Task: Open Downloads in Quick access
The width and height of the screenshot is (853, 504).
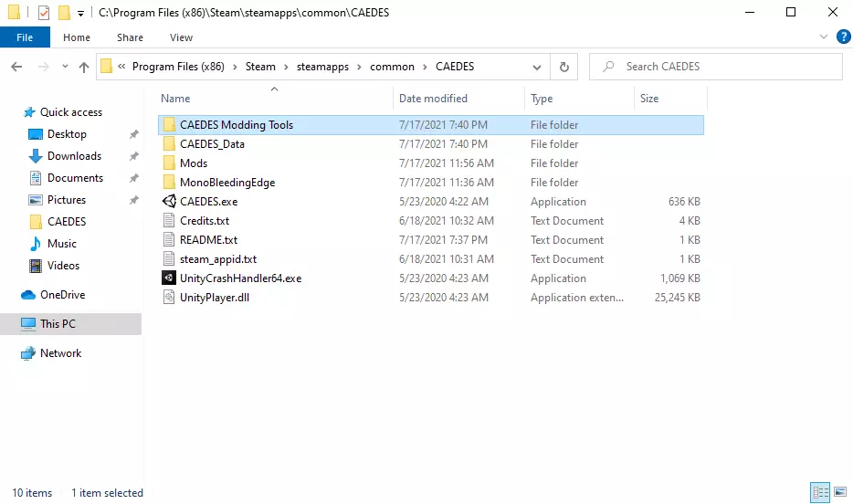Action: (74, 156)
